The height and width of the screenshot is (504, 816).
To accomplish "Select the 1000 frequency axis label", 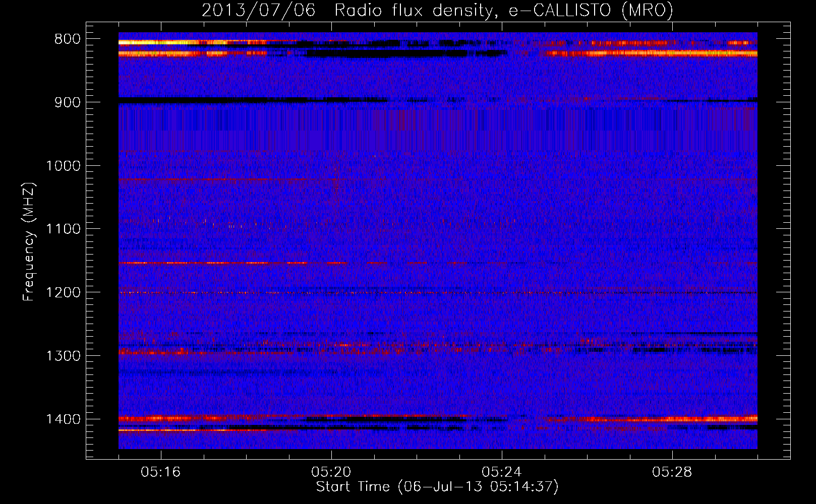I will (x=63, y=166).
